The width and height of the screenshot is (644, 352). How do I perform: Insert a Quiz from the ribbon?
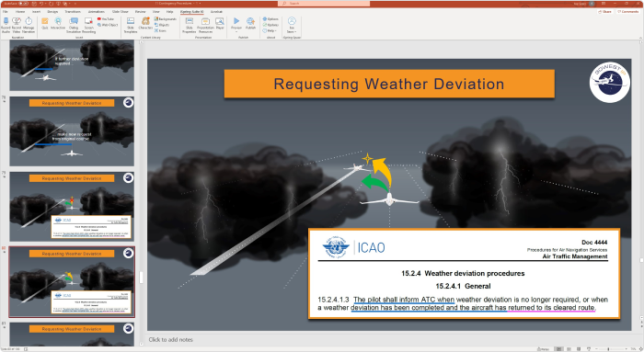point(45,23)
